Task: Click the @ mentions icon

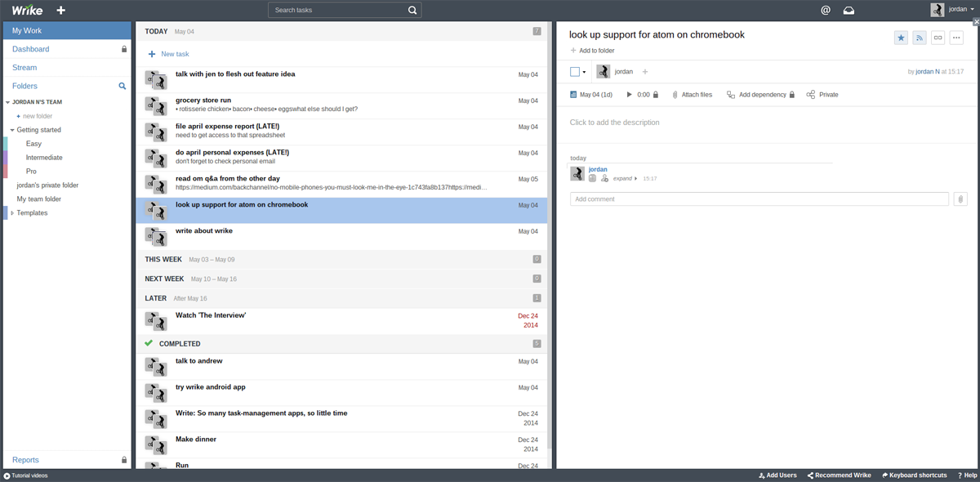Action: [826, 11]
